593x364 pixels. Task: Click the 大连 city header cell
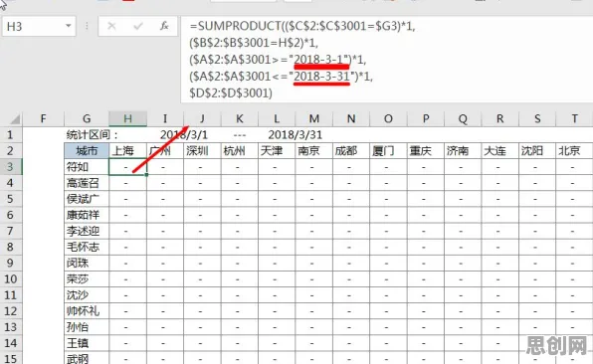pyautogui.click(x=499, y=151)
